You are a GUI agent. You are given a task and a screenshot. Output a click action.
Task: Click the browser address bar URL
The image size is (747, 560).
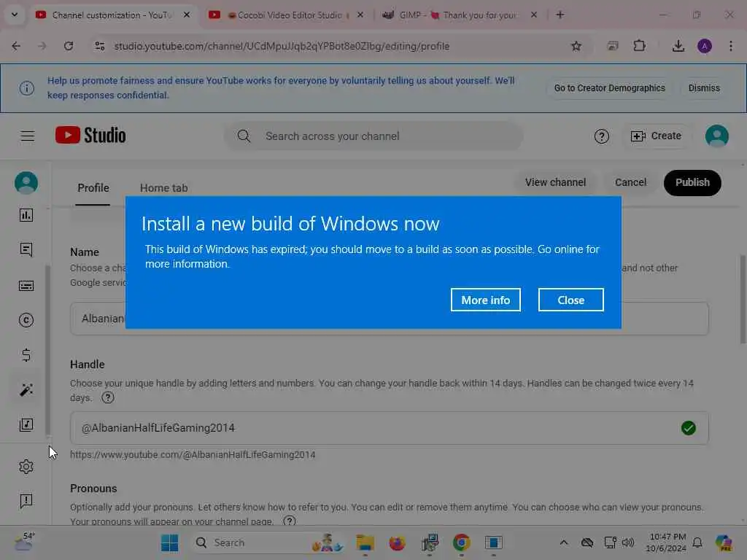point(282,46)
